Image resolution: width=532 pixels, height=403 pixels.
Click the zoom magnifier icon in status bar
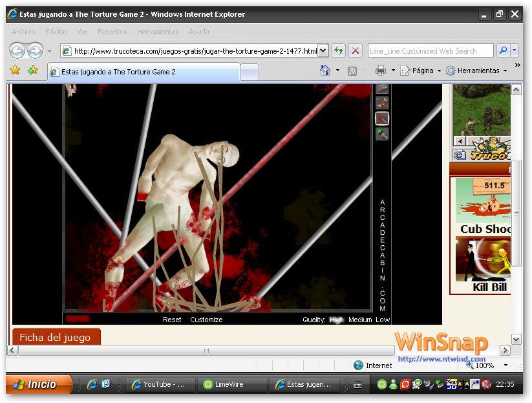coord(470,365)
